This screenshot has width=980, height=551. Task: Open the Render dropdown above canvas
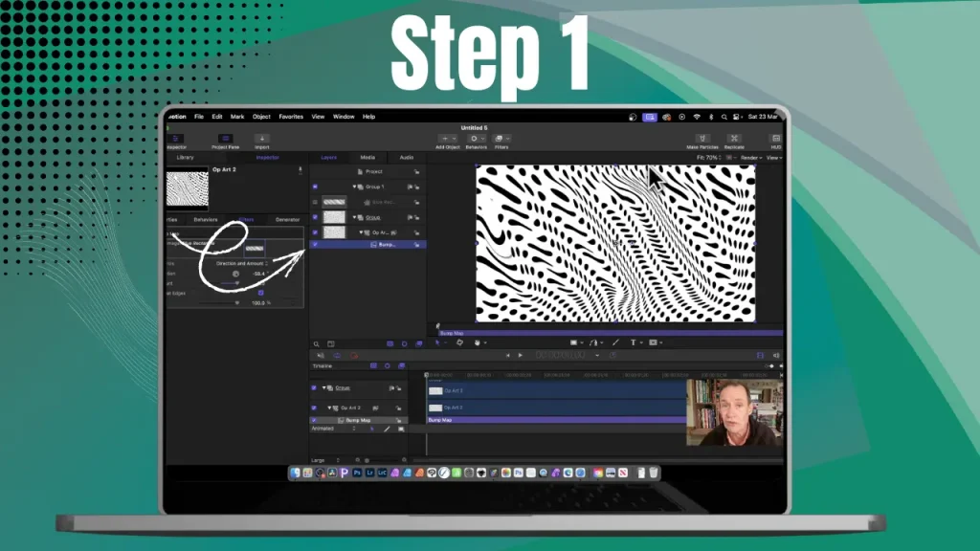click(x=750, y=158)
